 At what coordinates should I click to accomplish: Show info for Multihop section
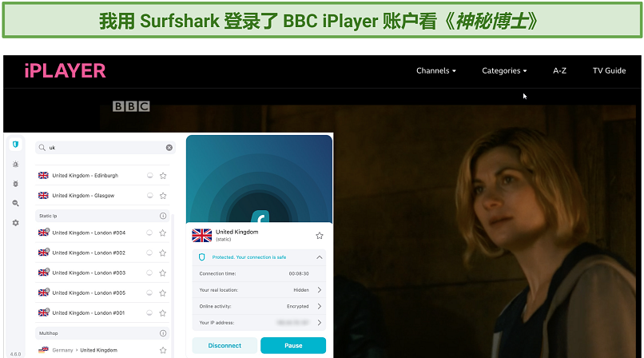click(x=163, y=333)
